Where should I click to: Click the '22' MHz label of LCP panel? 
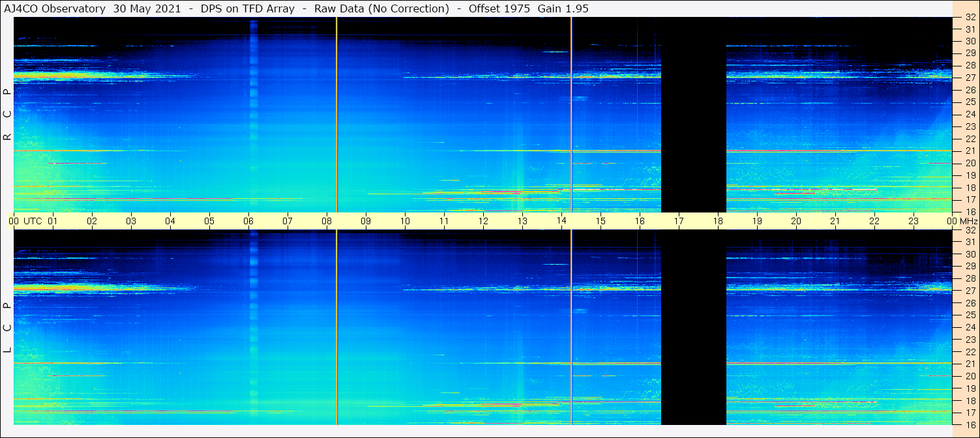[x=970, y=352]
